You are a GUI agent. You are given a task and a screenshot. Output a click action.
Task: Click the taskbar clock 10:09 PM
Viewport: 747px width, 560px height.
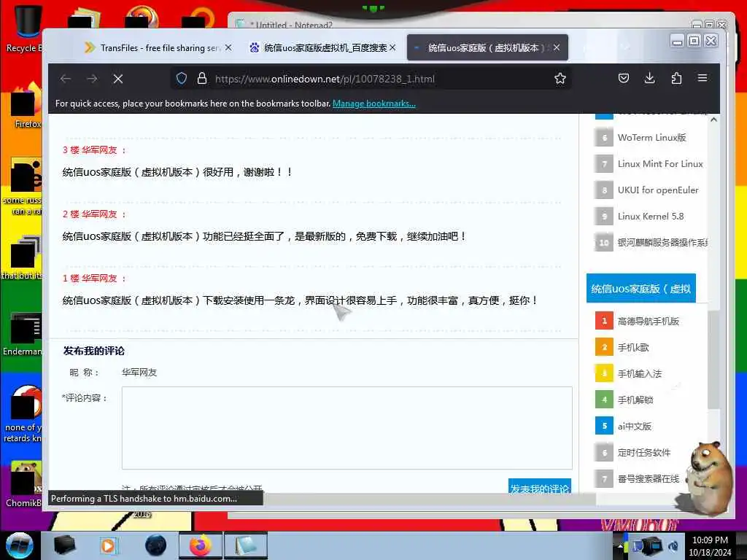point(710,540)
